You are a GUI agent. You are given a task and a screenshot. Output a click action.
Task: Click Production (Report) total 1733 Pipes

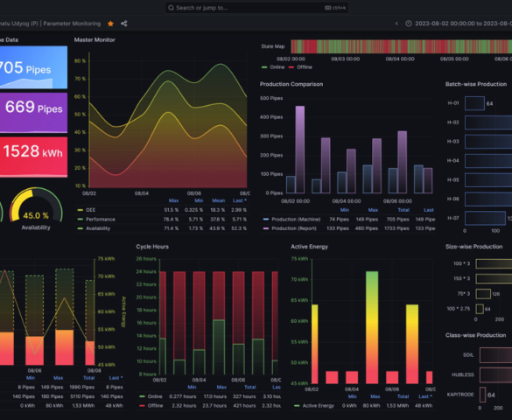coord(396,228)
